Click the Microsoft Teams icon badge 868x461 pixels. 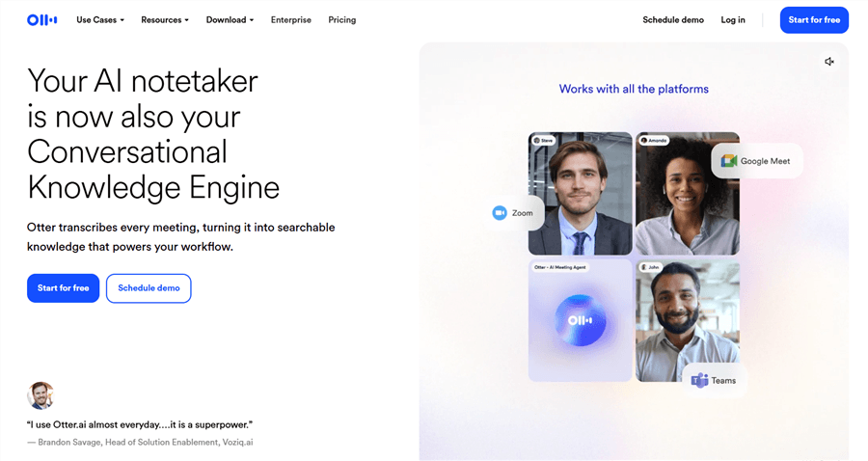[700, 380]
